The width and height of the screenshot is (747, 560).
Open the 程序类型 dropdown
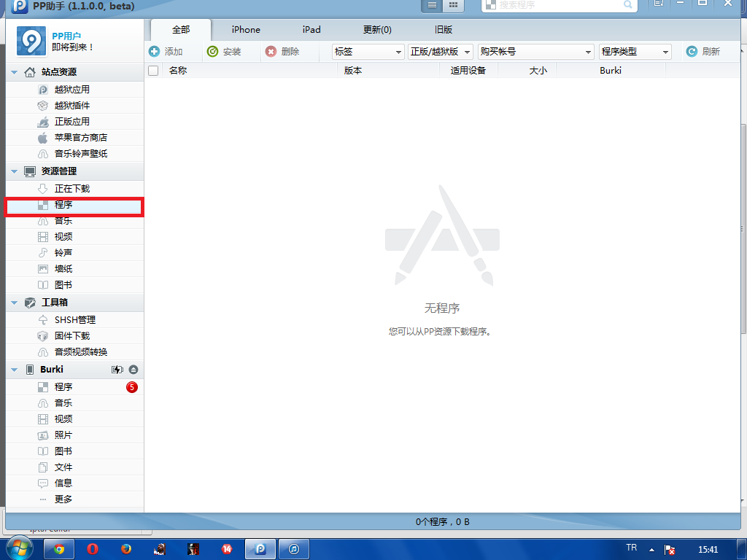635,52
